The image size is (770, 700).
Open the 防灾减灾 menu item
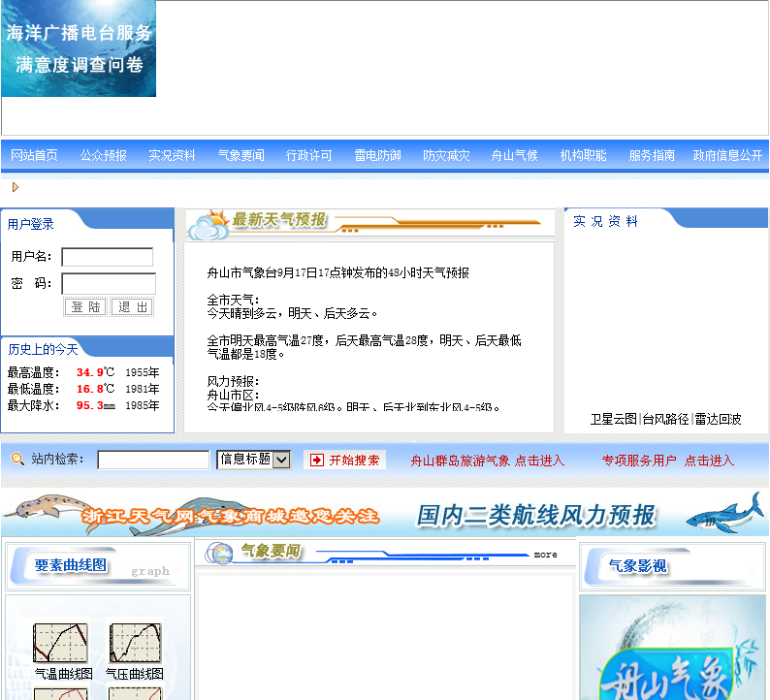pos(446,156)
